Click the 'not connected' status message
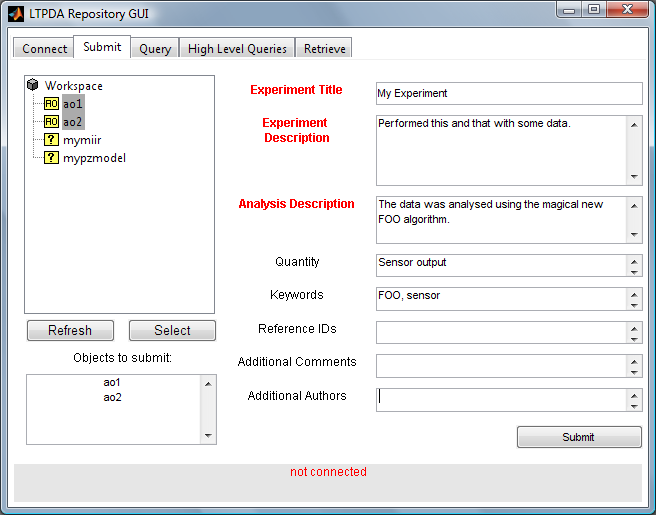The height and width of the screenshot is (515, 656). coord(328,471)
